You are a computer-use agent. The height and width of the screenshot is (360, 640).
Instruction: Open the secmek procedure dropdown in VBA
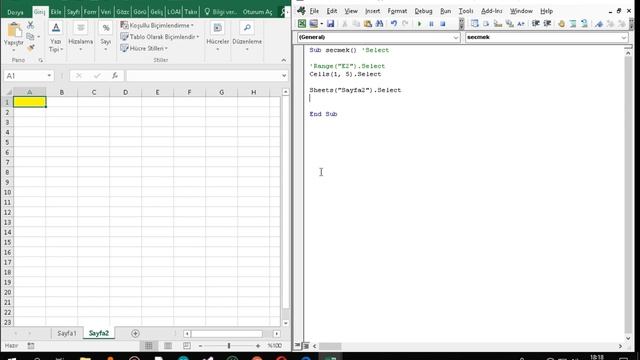pos(624,38)
